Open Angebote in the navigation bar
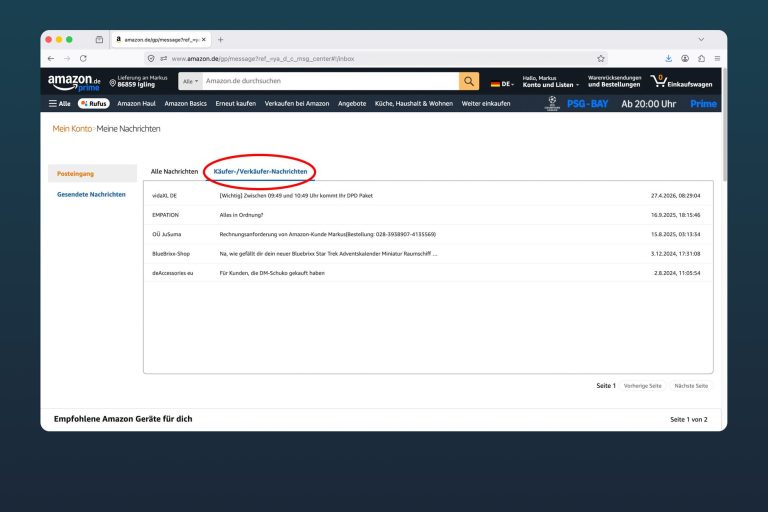This screenshot has height=512, width=768. point(352,103)
